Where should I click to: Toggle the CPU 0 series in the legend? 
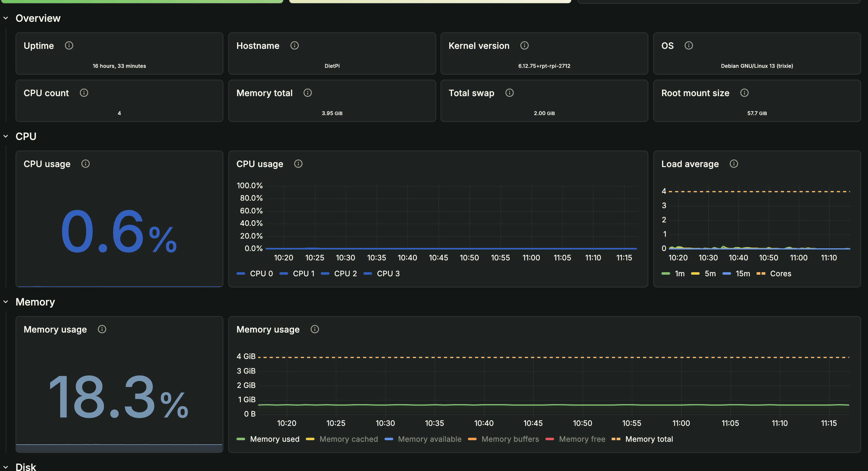click(x=261, y=273)
